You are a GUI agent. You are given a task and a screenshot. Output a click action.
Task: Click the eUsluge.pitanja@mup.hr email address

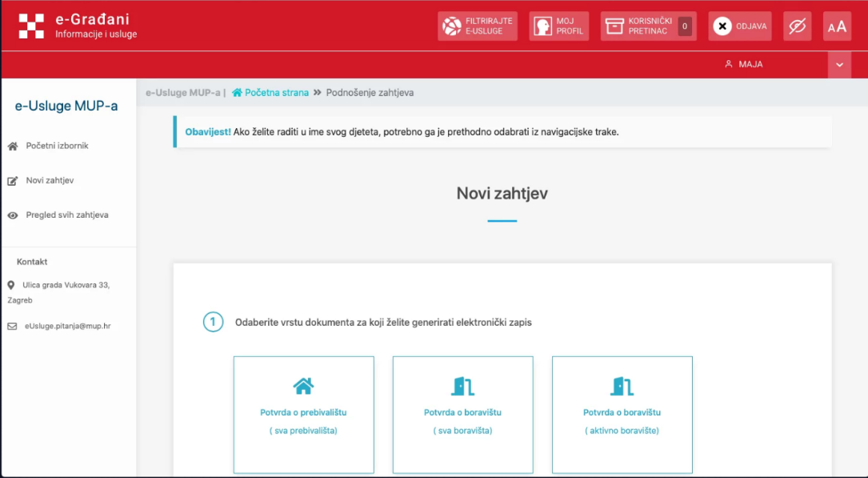67,326
